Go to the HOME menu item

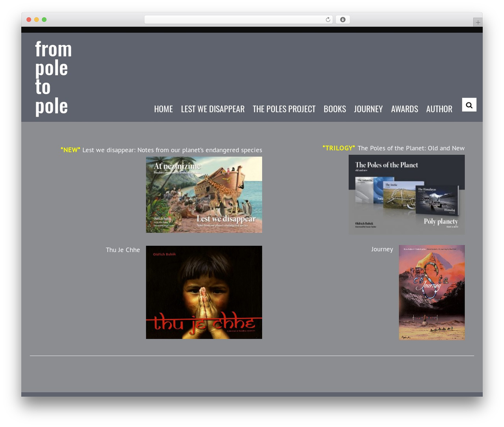[163, 109]
